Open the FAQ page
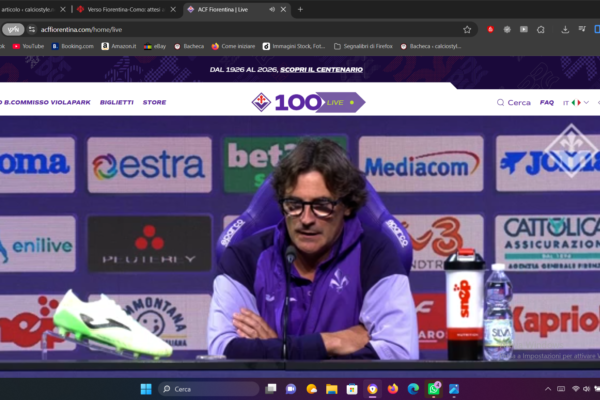600x400 pixels. [x=547, y=103]
